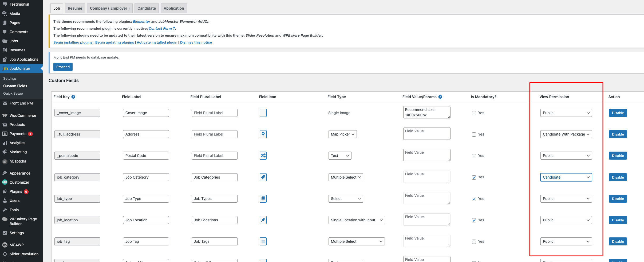
Task: Open the Elementor plugin link
Action: click(141, 21)
